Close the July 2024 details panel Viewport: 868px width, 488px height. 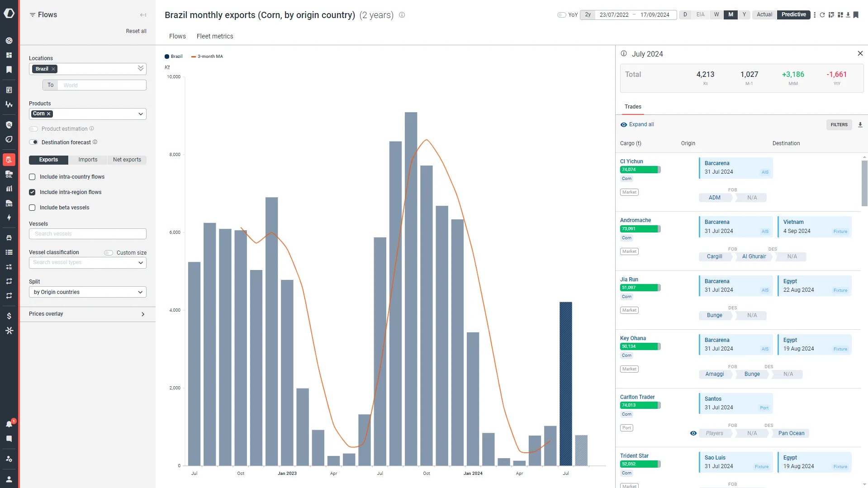pos(860,53)
